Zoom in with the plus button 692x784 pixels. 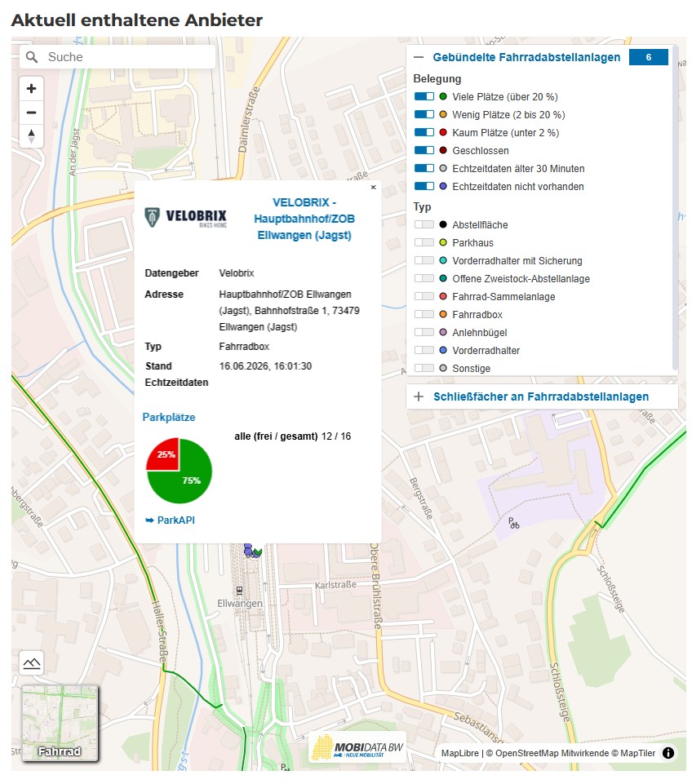tap(31, 89)
